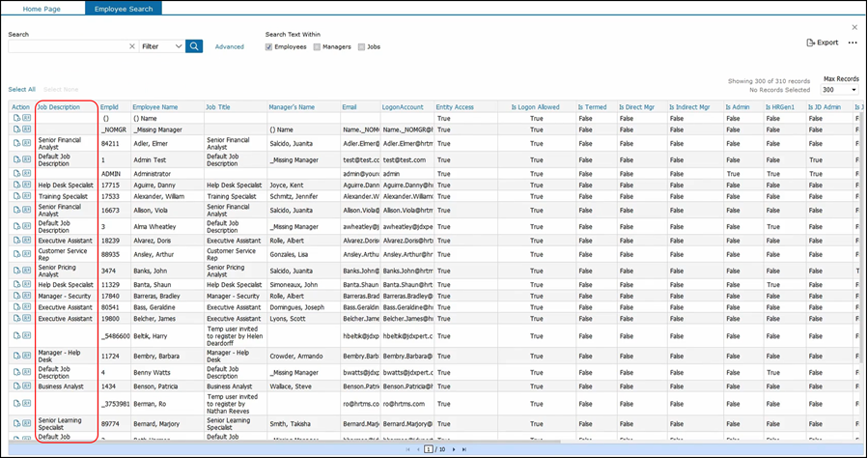Go to the next page of results
This screenshot has height=458, width=868.
pyautogui.click(x=453, y=449)
